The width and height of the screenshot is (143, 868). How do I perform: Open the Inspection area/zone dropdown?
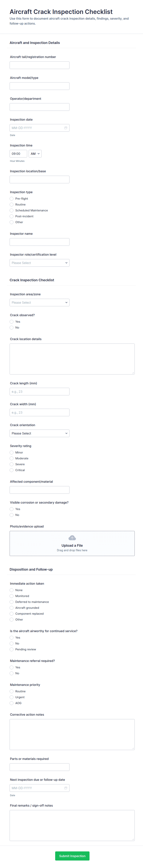pyautogui.click(x=40, y=303)
